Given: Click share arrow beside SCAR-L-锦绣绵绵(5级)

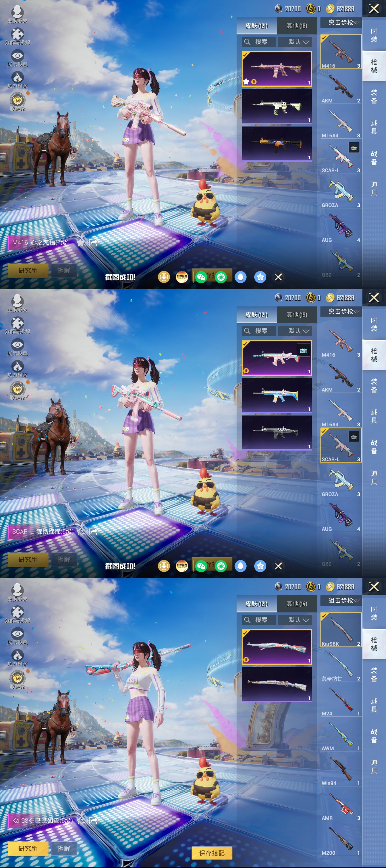Looking at the screenshot, I should pos(93,532).
